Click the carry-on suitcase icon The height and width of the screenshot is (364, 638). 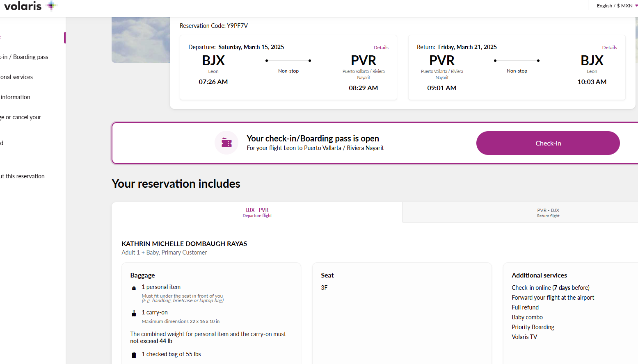point(134,312)
